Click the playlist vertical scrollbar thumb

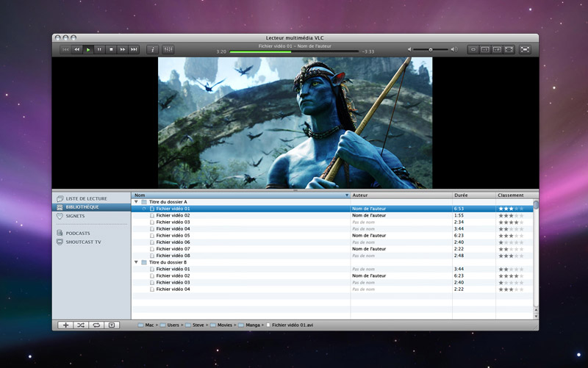536,205
